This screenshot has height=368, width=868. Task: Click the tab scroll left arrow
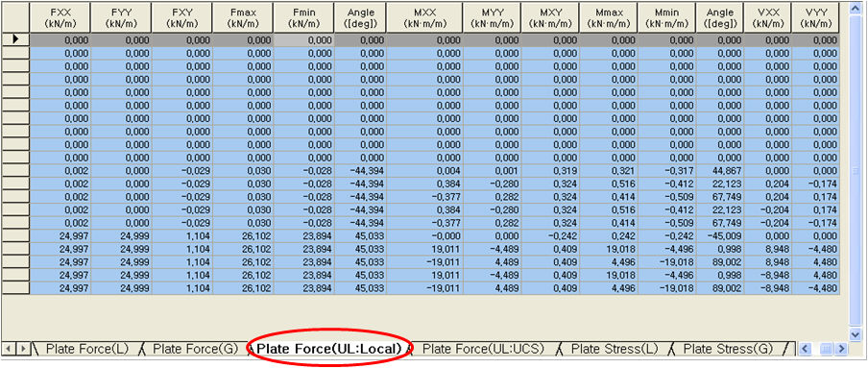[x=10, y=349]
